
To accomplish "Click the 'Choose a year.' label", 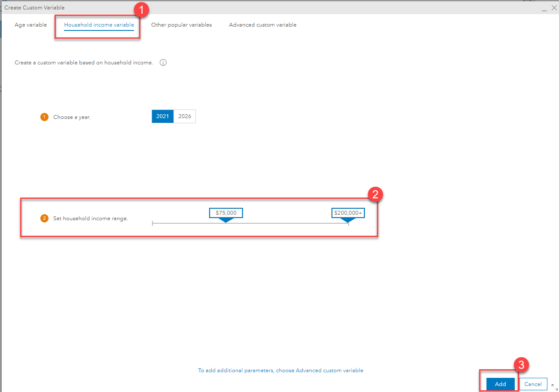I will click(x=72, y=117).
